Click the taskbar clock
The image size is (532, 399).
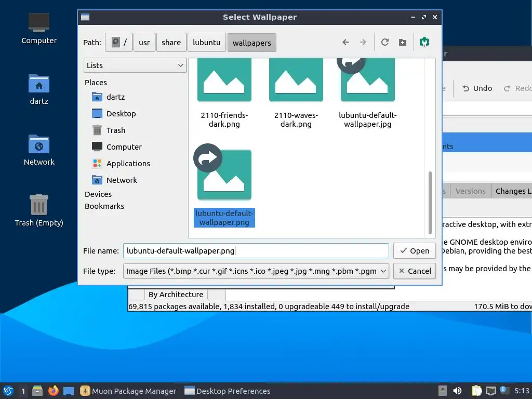[x=522, y=391]
